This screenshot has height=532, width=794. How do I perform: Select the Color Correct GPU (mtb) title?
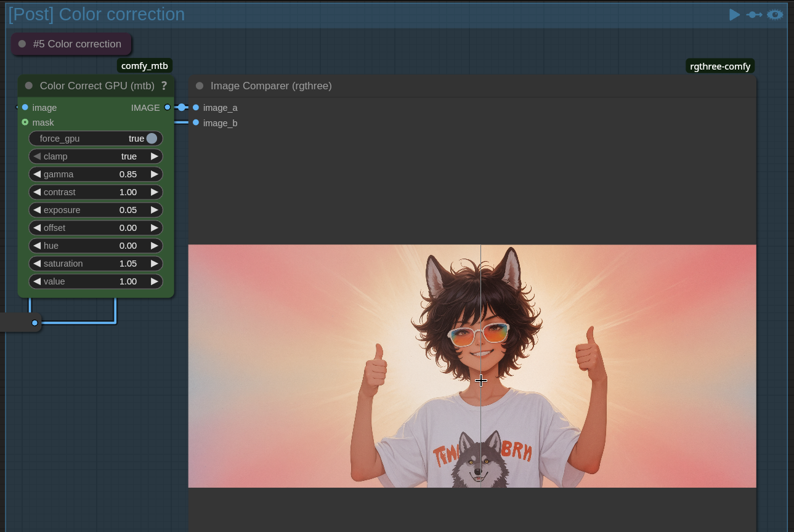[97, 86]
